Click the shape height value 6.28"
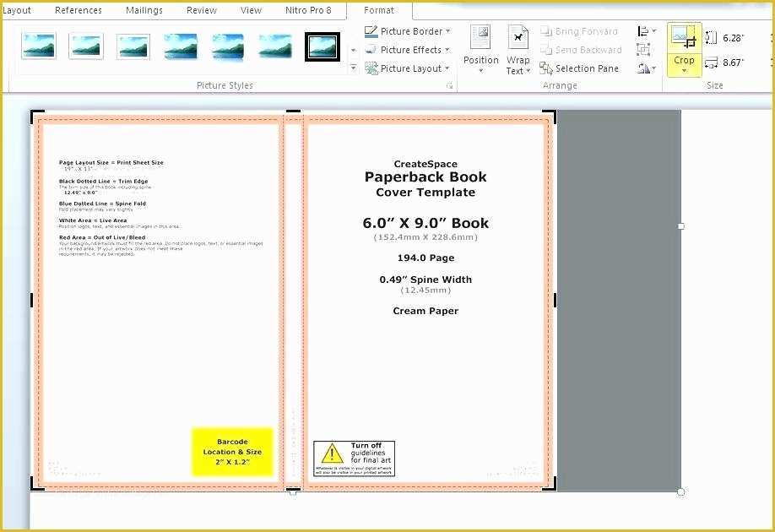This screenshot has height=532, width=775. 734,38
